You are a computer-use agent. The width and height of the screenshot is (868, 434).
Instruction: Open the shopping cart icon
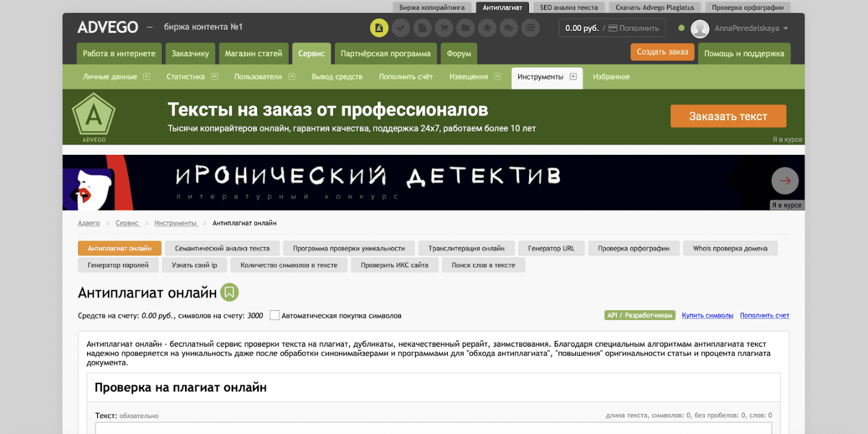click(x=444, y=28)
